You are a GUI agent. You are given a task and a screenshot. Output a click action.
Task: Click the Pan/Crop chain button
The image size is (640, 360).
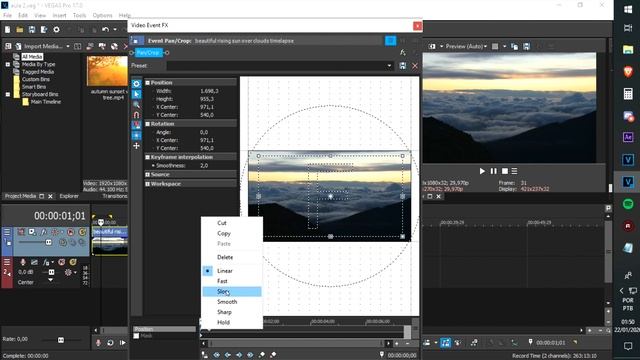click(148, 53)
